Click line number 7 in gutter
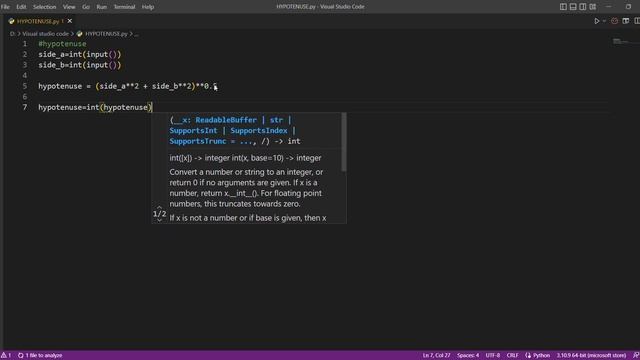Screen dimensions: 640x360 pyautogui.click(x=25, y=107)
